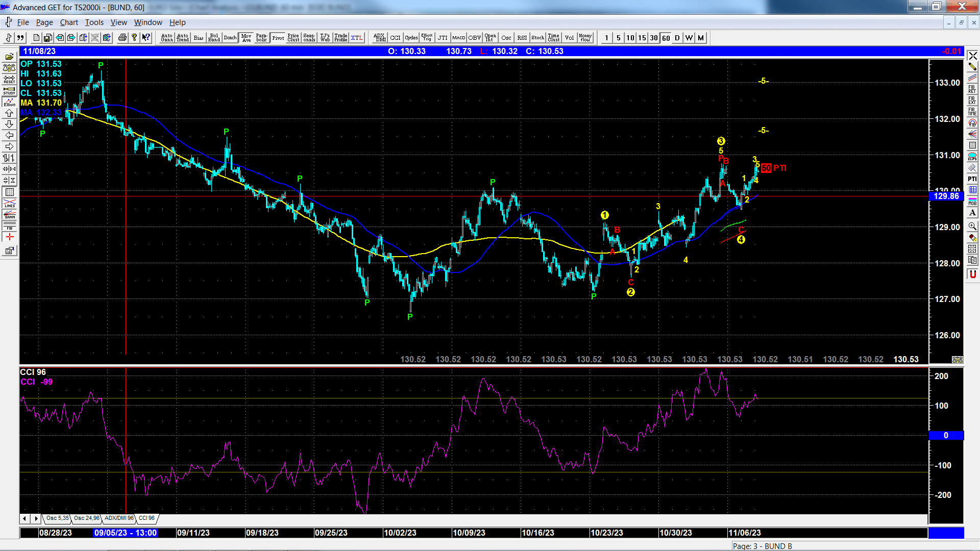Toggle Bollinger Bands study
This screenshot has width=980, height=551.
click(214, 38)
